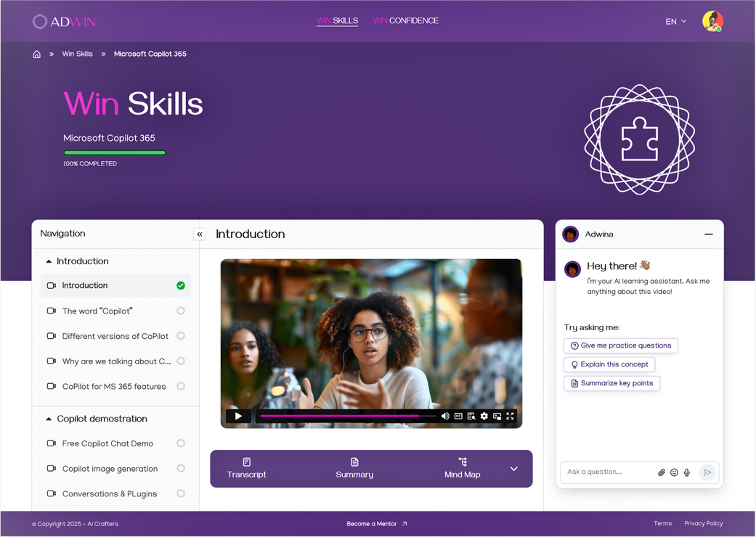Collapse the Copilot demostration section
Image resolution: width=756 pixels, height=537 pixels.
click(48, 419)
